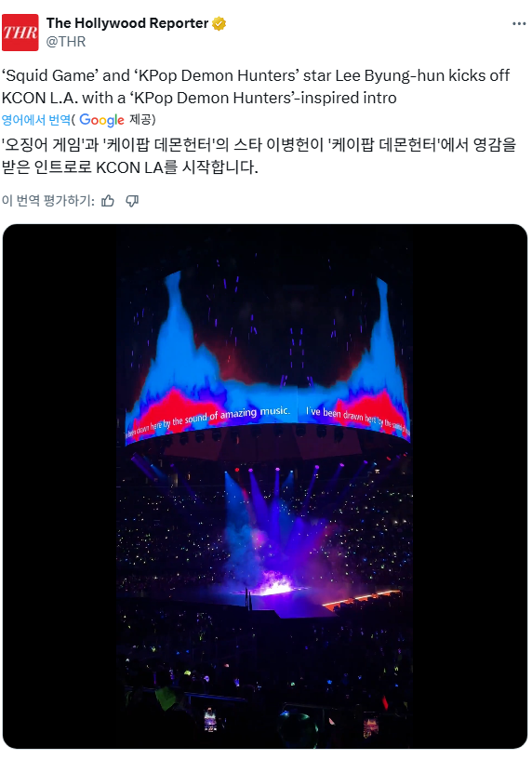Screen dimensions: 532x759
Task: Open The Hollywood Reporter display name
Action: point(127,23)
